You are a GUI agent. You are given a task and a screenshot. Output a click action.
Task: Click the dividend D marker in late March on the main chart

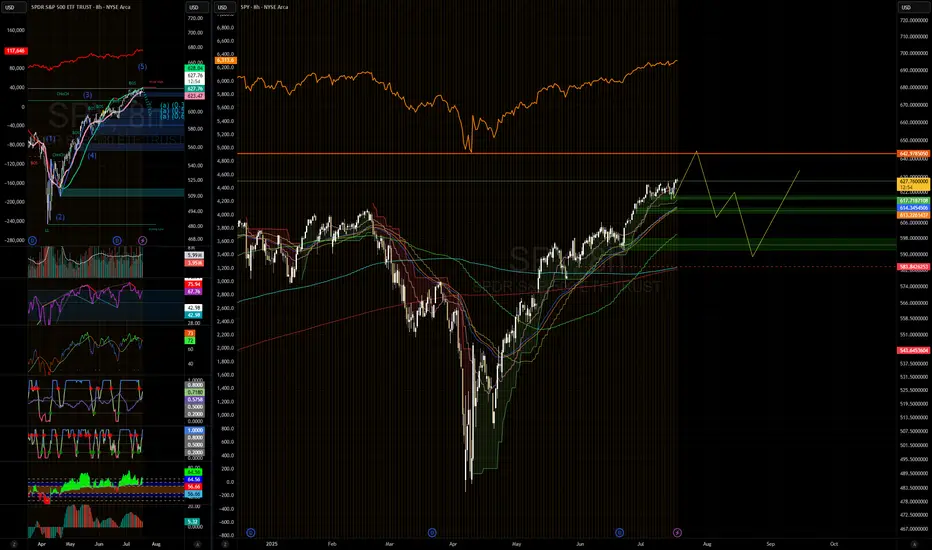point(432,532)
